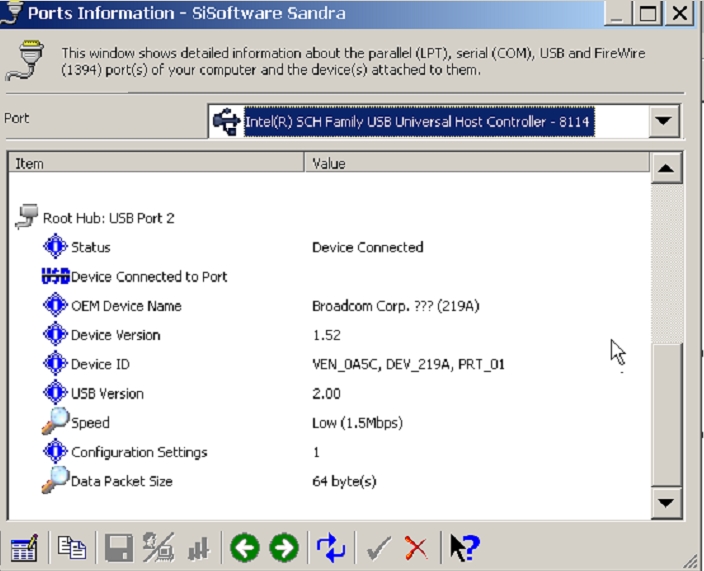This screenshot has width=704, height=571.
Task: Select the Data Packet Size label
Action: [x=122, y=481]
